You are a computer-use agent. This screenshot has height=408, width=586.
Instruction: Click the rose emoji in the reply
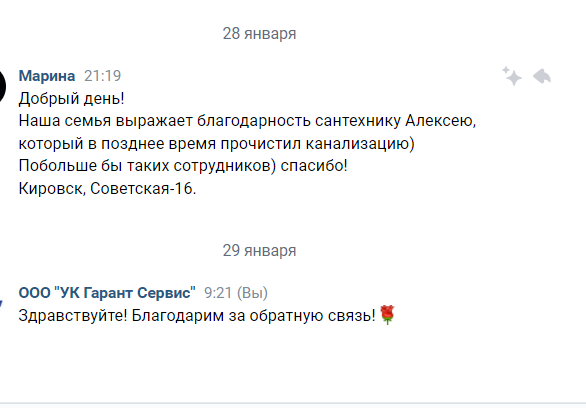[387, 315]
